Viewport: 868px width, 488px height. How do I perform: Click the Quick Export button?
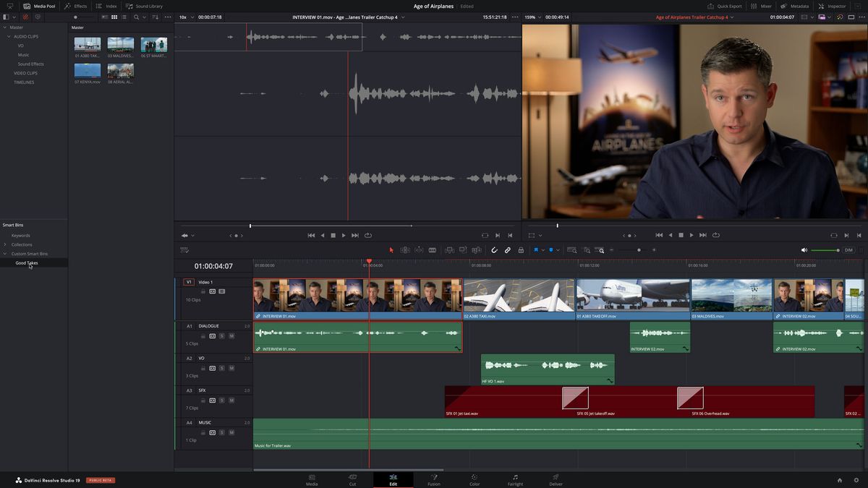pyautogui.click(x=725, y=6)
